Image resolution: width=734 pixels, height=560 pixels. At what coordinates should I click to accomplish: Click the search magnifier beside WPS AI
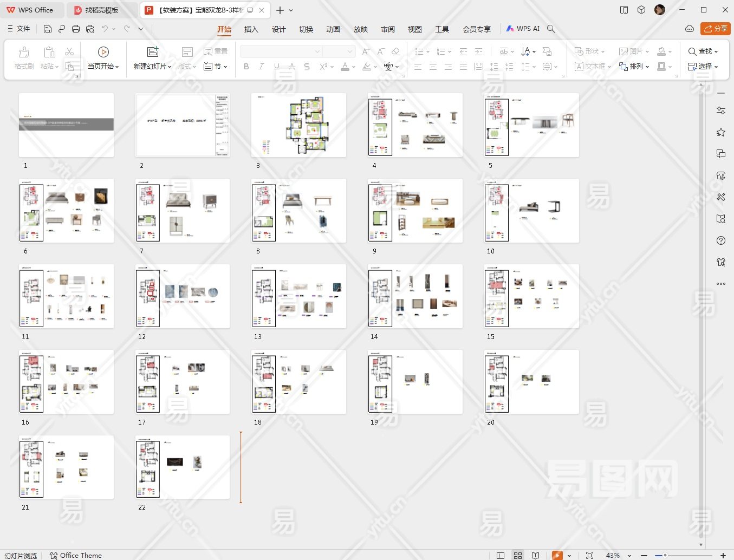[x=551, y=29]
